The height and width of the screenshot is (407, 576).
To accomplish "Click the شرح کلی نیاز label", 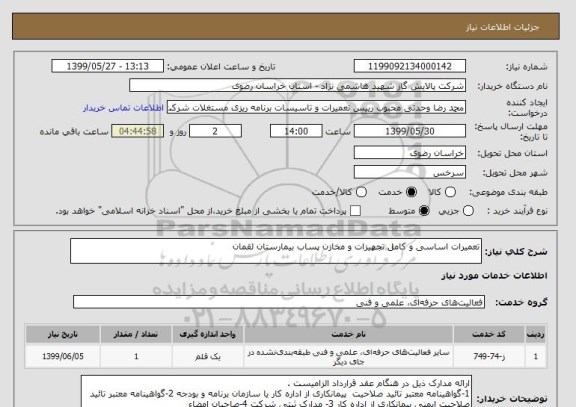I will [x=516, y=252].
